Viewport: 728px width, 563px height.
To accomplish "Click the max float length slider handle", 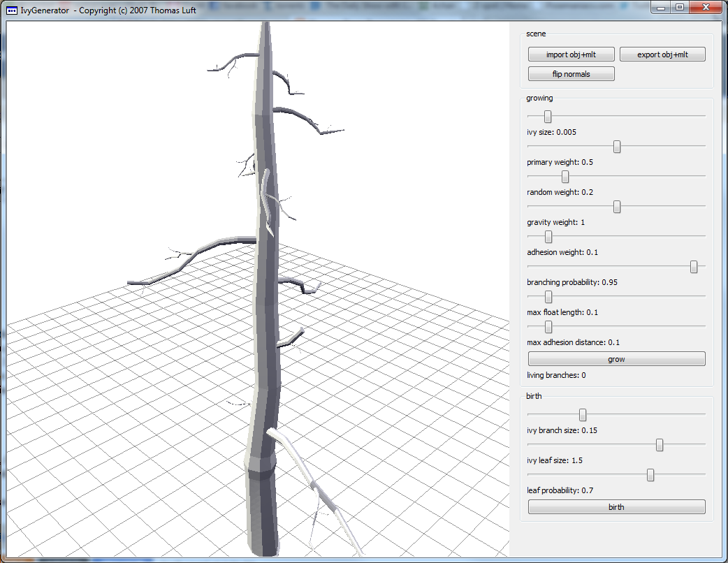I will point(548,297).
